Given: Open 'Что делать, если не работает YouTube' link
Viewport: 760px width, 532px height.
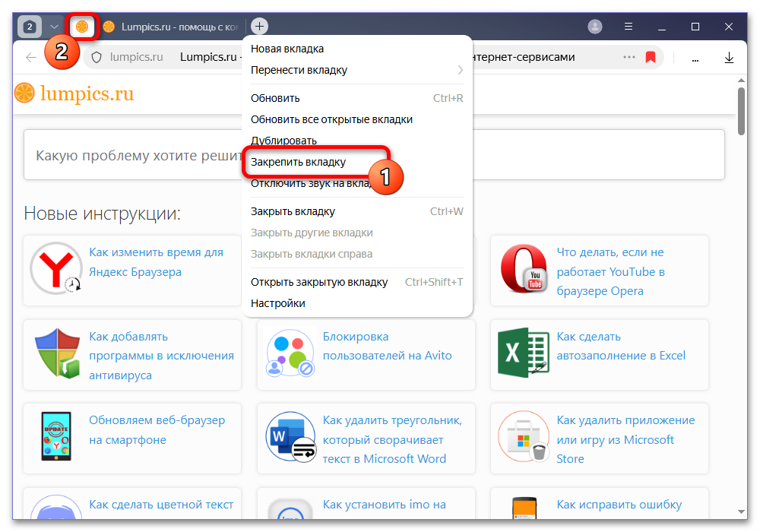Looking at the screenshot, I should [610, 271].
